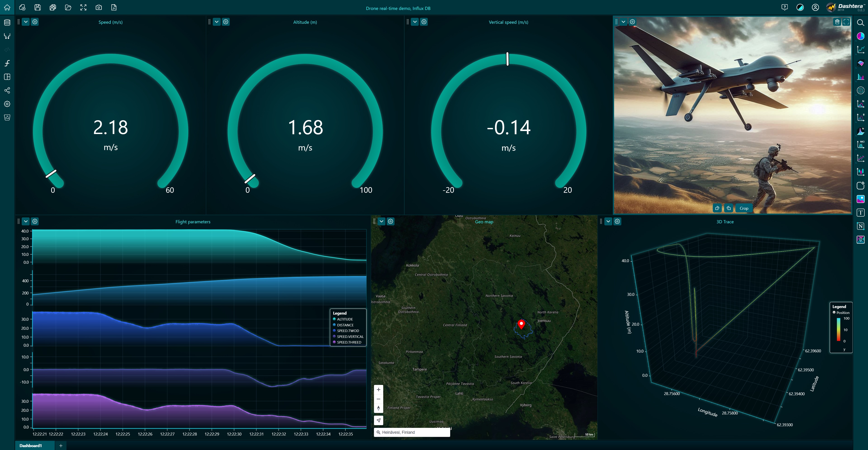Image resolution: width=868 pixels, height=450 pixels.
Task: Delete the drone image with trash icon
Action: pyautogui.click(x=837, y=22)
